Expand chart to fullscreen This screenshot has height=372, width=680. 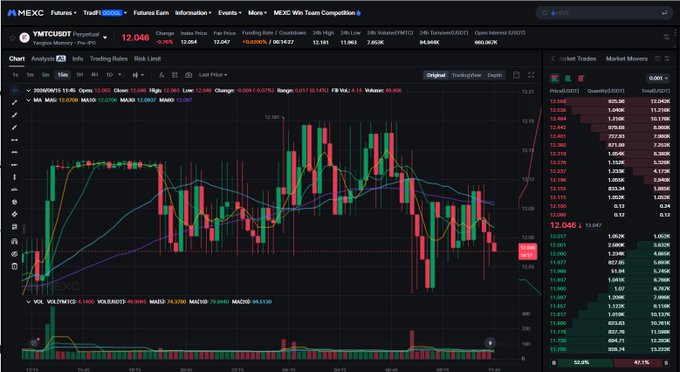tap(531, 75)
